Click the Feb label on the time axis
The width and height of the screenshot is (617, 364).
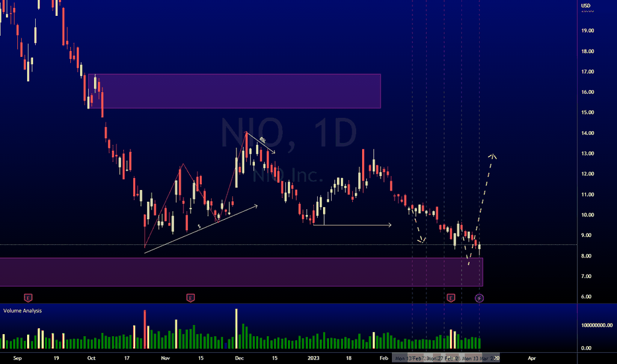(x=384, y=358)
